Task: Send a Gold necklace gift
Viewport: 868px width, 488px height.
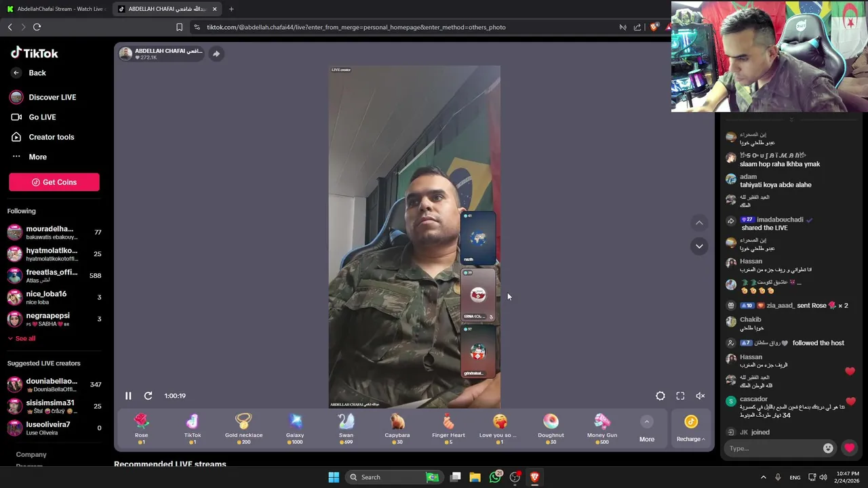Action: click(x=243, y=429)
